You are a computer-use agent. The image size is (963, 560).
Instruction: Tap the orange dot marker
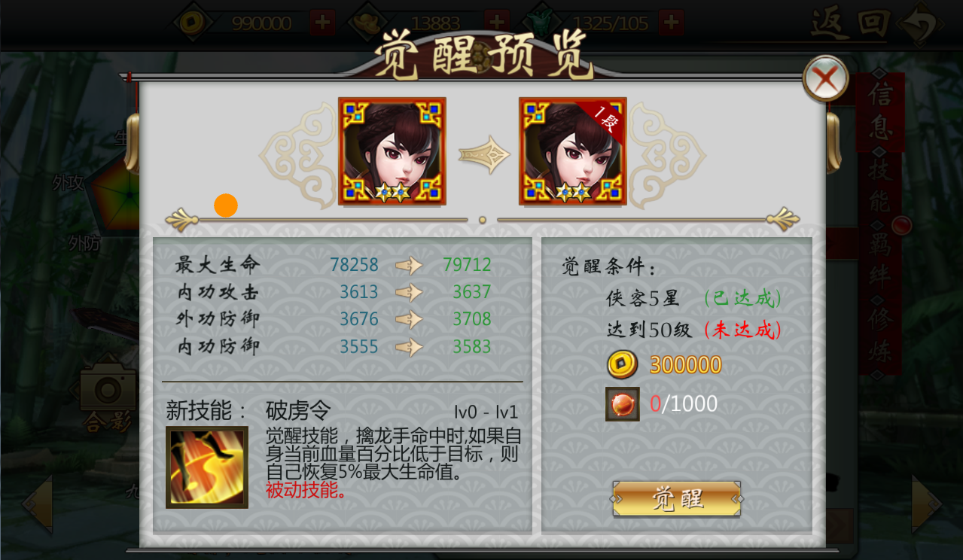tap(226, 205)
